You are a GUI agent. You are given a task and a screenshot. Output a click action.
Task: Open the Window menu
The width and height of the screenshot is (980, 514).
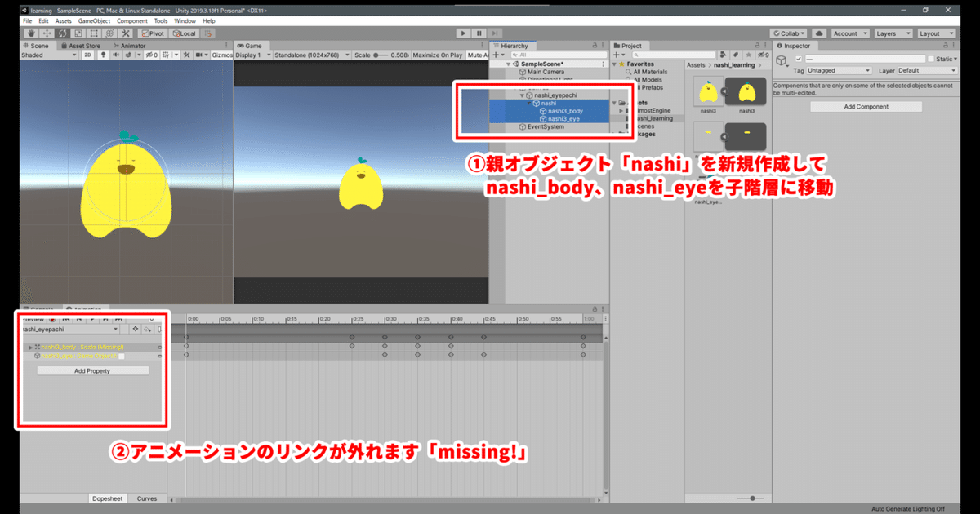[185, 20]
